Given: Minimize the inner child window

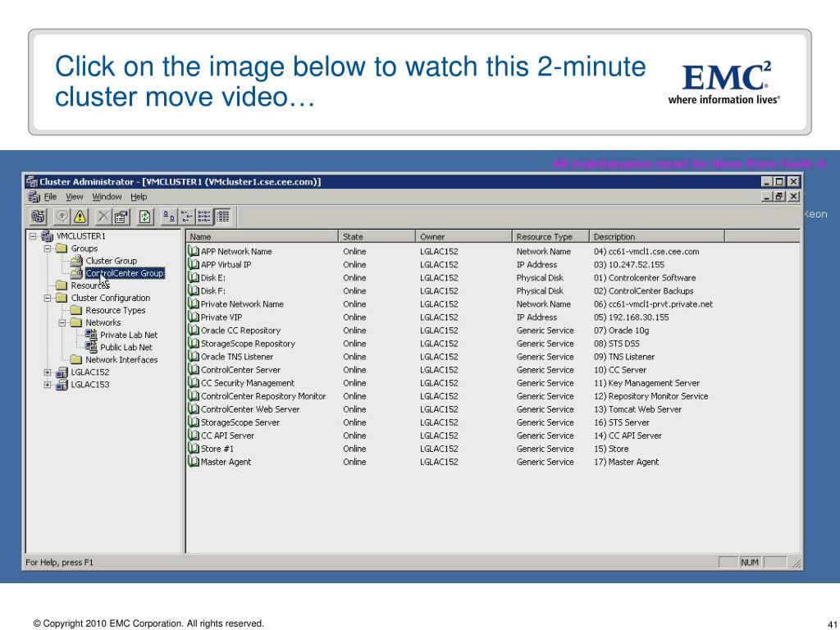Looking at the screenshot, I should click(768, 197).
